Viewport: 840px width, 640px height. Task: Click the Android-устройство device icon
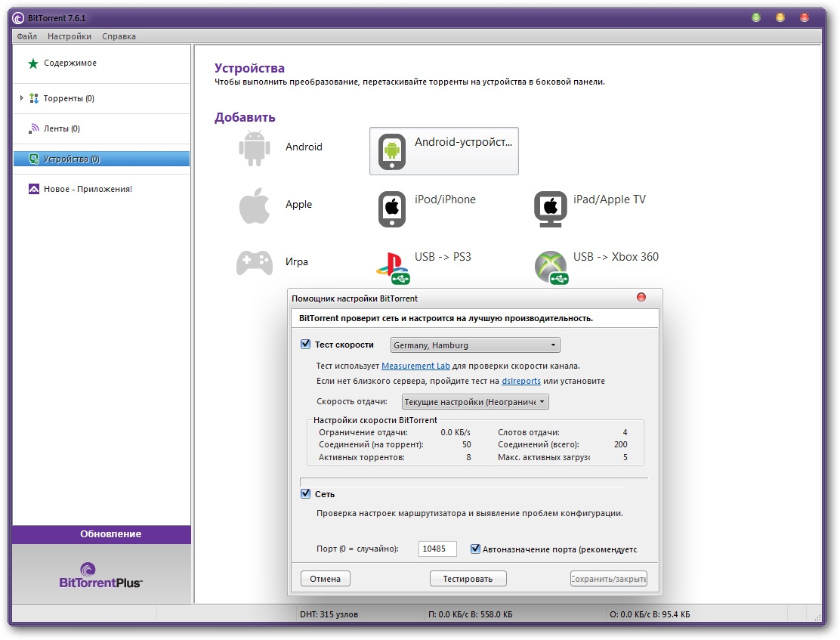tap(392, 150)
